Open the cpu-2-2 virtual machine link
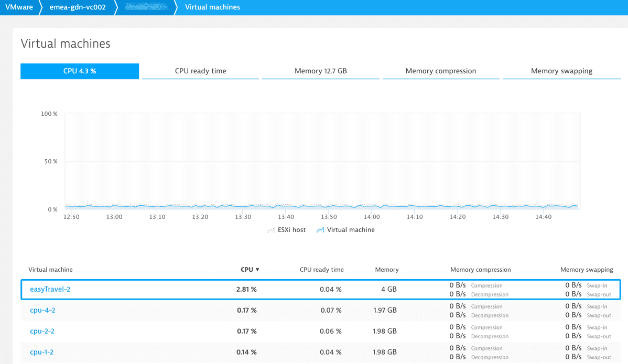The width and height of the screenshot is (628, 364). 42,331
